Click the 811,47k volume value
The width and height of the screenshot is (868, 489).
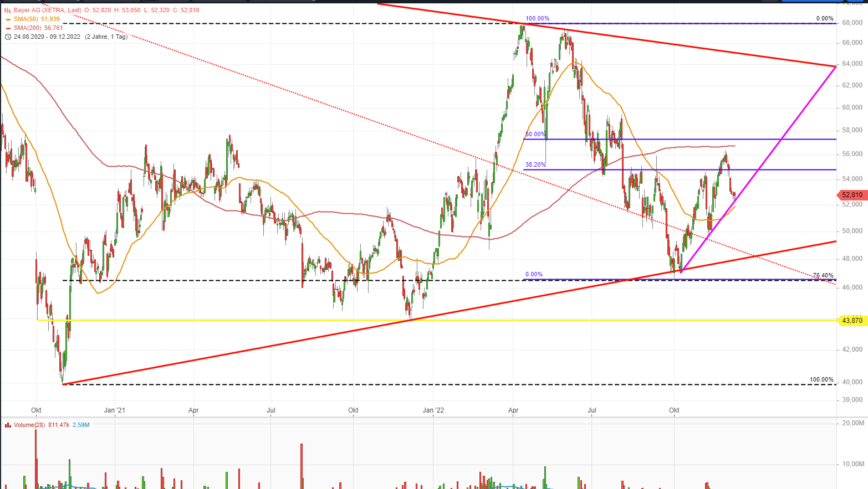(59, 425)
